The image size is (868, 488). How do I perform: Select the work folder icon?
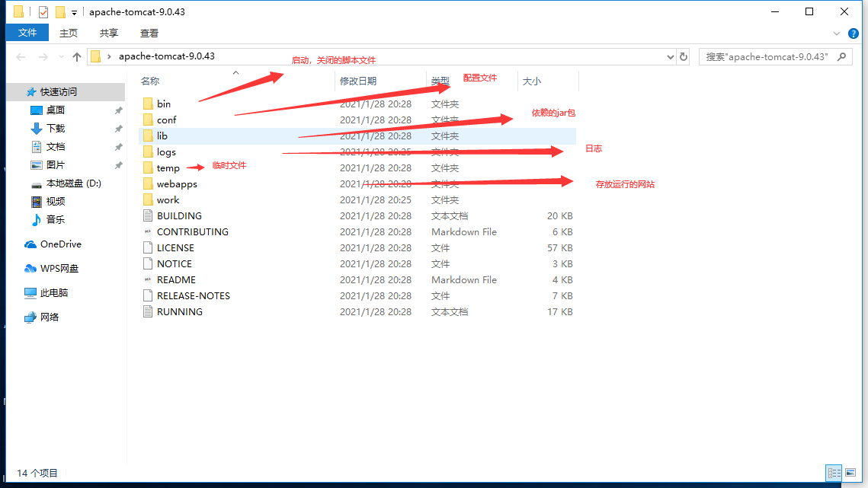click(x=148, y=199)
